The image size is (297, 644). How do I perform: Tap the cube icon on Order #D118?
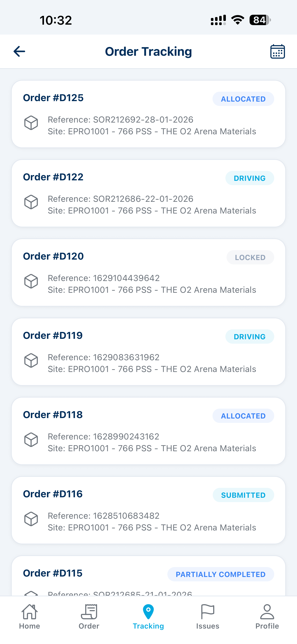coord(31,440)
